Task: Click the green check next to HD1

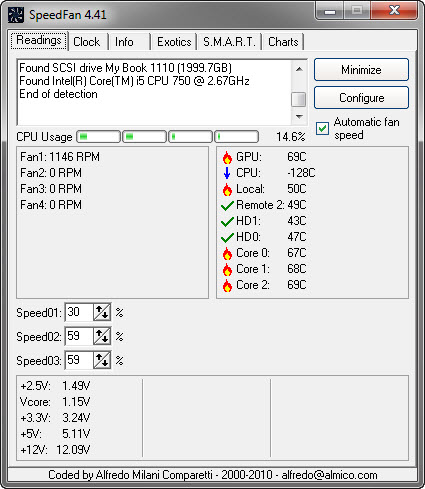Action: 227,221
